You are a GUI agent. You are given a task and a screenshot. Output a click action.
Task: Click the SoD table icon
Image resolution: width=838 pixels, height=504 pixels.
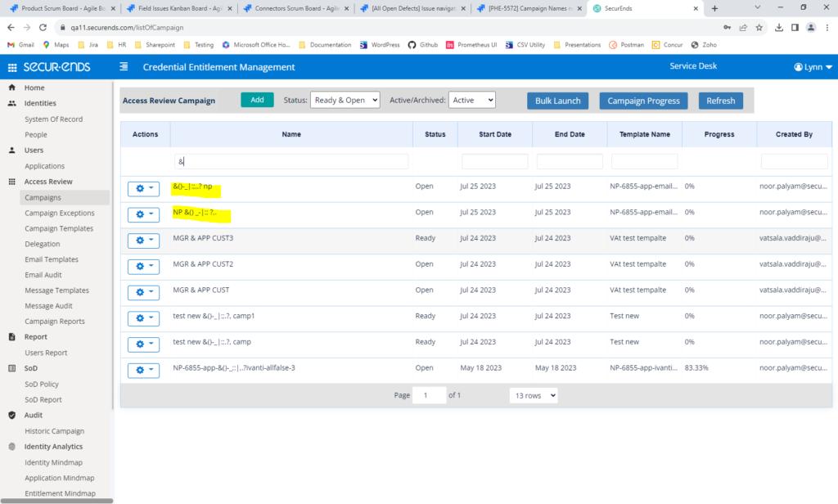click(11, 368)
